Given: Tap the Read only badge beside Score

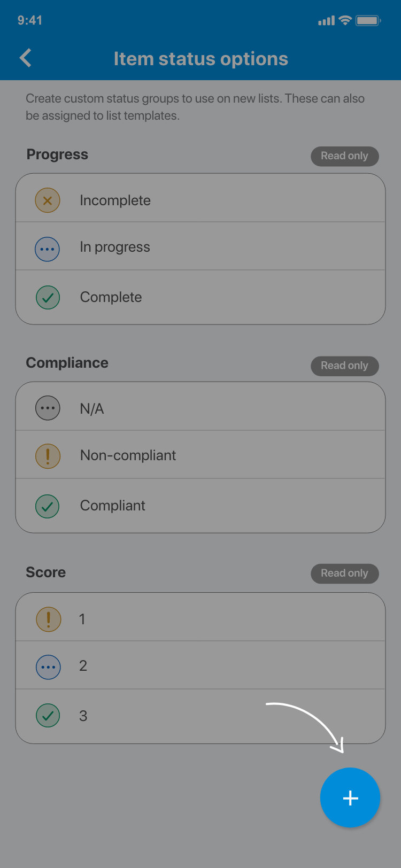Looking at the screenshot, I should (x=344, y=573).
